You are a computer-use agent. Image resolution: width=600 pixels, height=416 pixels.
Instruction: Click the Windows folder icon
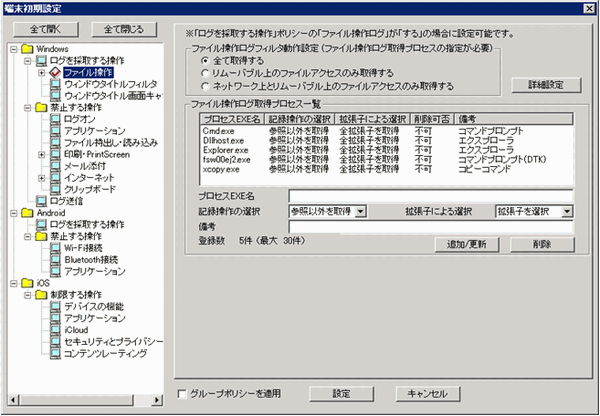tap(26, 48)
